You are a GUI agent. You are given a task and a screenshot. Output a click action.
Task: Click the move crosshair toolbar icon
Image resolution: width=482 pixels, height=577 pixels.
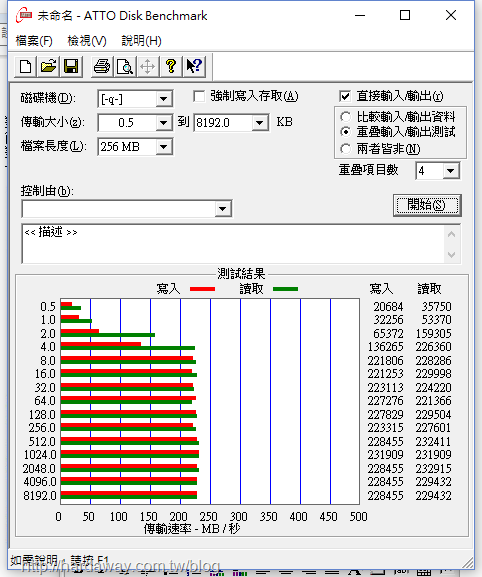coord(148,67)
